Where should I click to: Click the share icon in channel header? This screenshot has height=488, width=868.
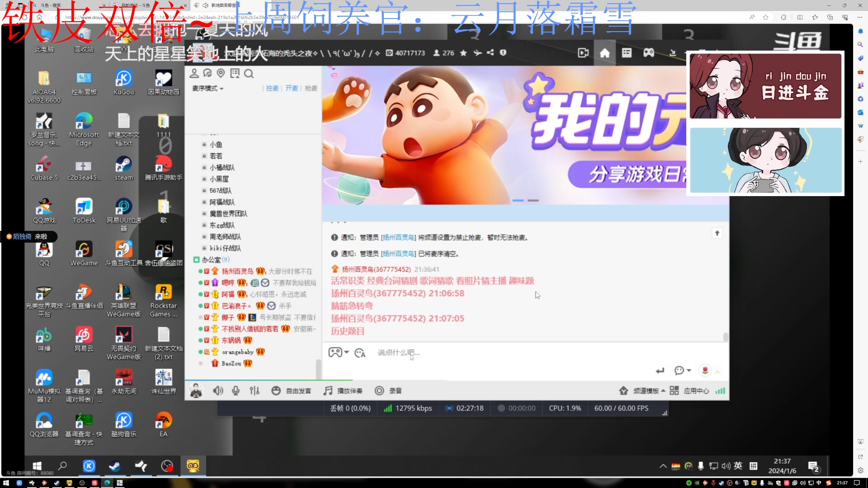click(x=490, y=53)
